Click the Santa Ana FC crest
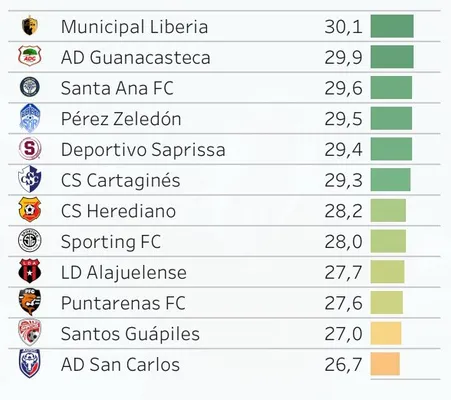The height and width of the screenshot is (400, 451). (x=30, y=87)
